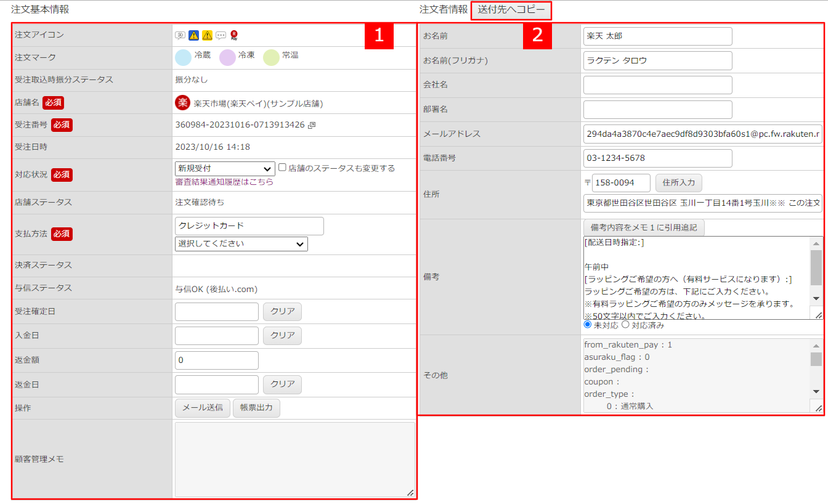The height and width of the screenshot is (504, 828).
Task: Click the 入金日 date field
Action: (x=217, y=336)
